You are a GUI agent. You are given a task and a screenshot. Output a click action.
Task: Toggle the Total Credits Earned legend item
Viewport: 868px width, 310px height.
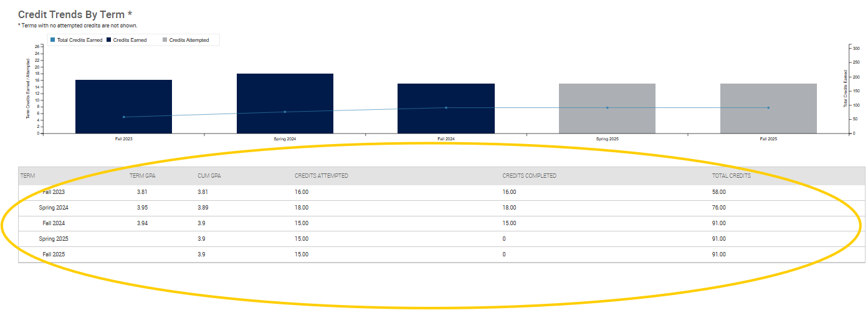coord(76,40)
